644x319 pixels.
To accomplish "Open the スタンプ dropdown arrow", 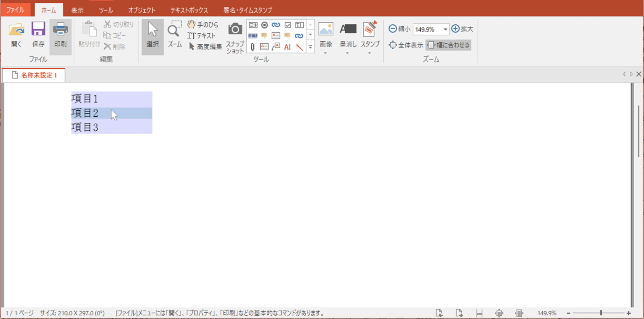I will tap(370, 53).
